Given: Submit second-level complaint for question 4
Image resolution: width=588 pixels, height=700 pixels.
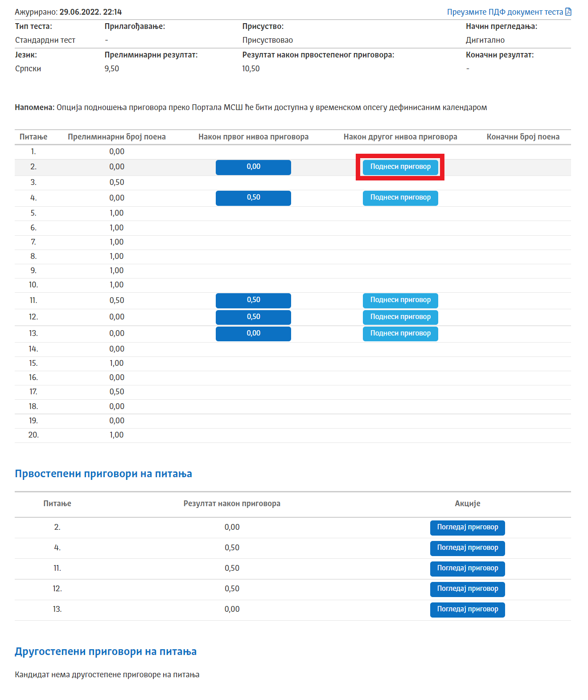Looking at the screenshot, I should (x=400, y=198).
